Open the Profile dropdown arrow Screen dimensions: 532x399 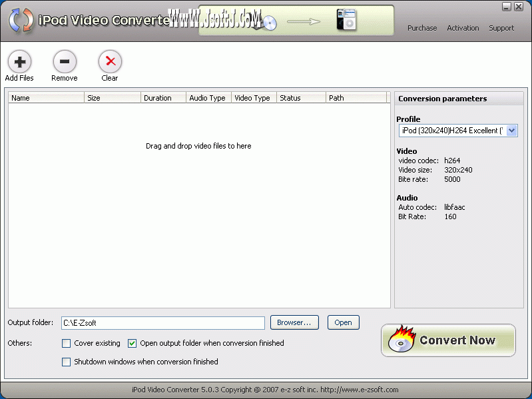[511, 131]
